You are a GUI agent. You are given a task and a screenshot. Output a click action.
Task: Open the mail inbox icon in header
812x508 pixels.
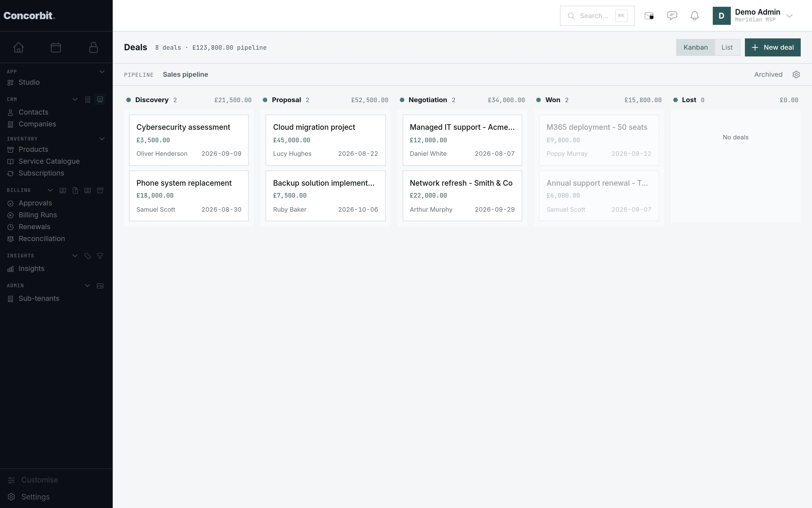(649, 16)
